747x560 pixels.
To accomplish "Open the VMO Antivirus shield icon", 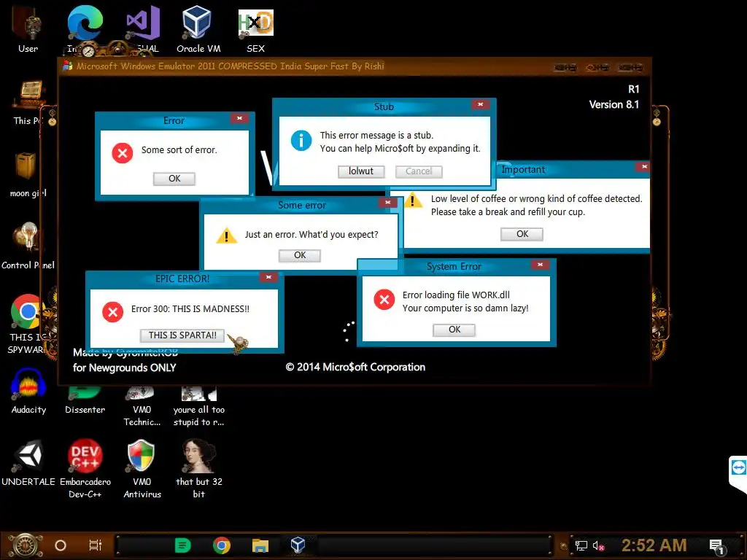I will coord(142,468).
